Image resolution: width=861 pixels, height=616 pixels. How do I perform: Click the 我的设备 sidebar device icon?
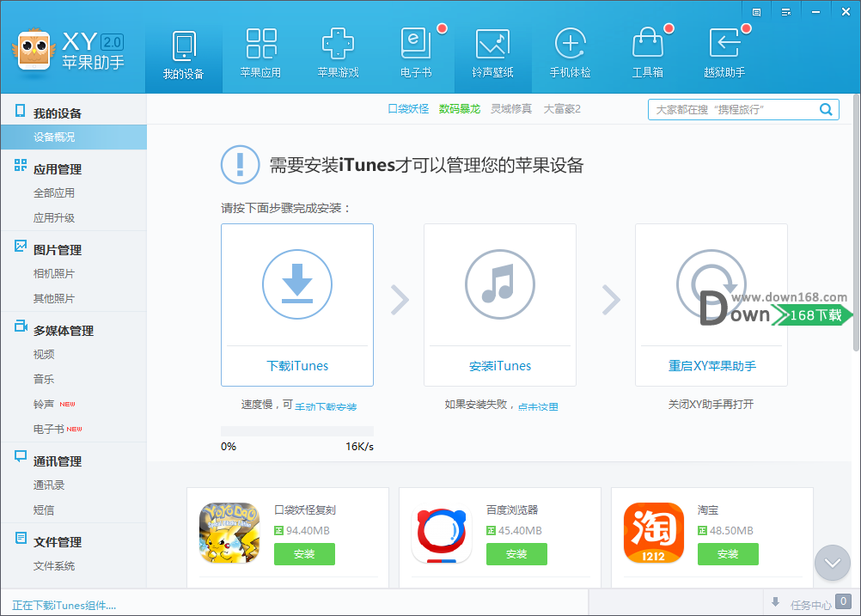point(21,111)
